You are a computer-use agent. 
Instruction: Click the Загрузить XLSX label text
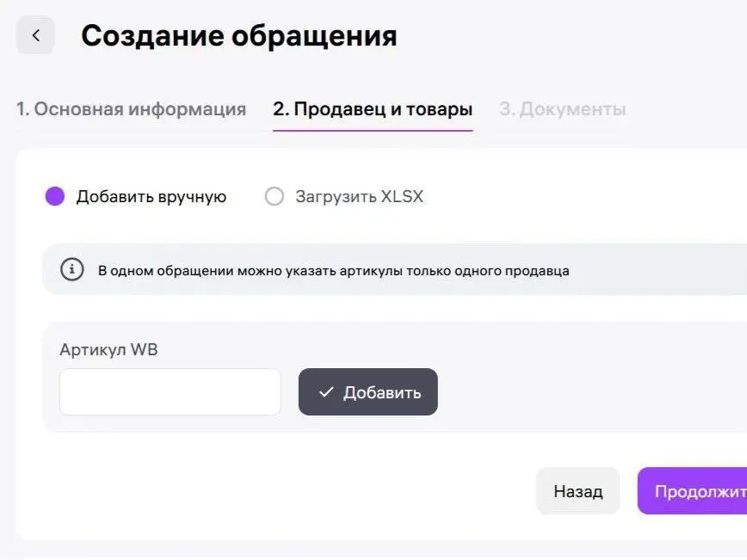(x=360, y=196)
